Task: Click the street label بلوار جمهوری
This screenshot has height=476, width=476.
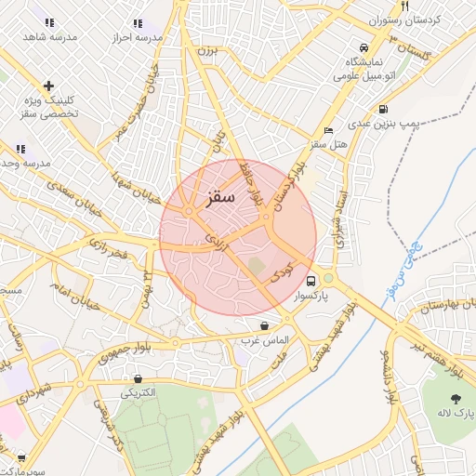Action: (x=125, y=353)
